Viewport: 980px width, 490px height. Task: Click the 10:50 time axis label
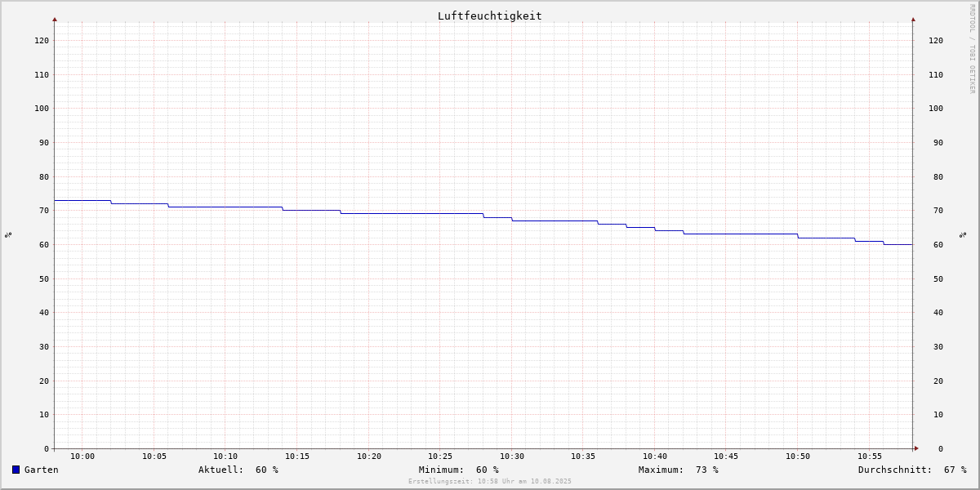(x=798, y=457)
